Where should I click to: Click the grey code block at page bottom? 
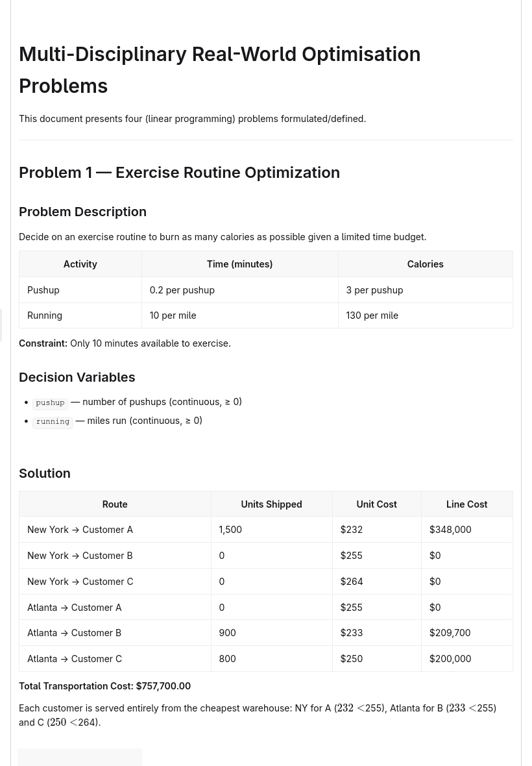click(80, 757)
